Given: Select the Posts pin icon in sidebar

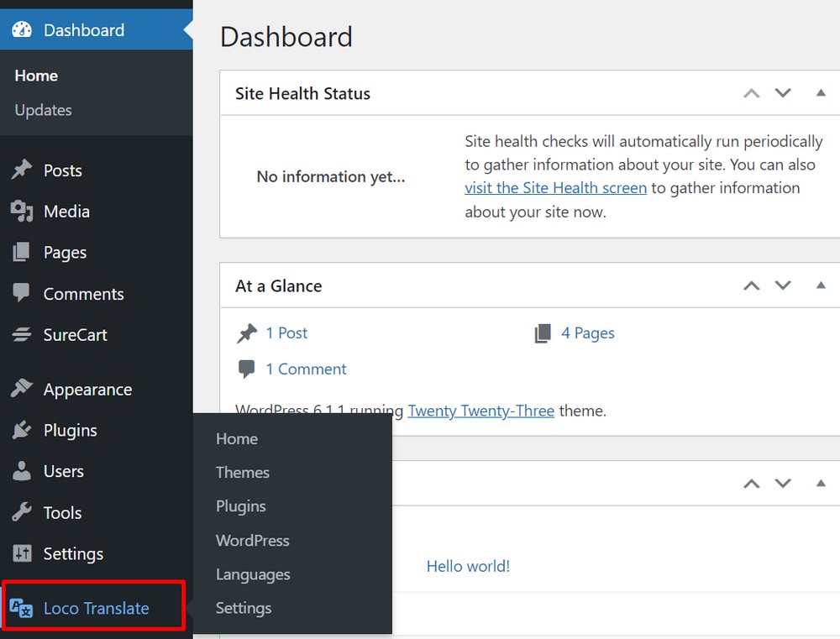Looking at the screenshot, I should click(x=22, y=170).
